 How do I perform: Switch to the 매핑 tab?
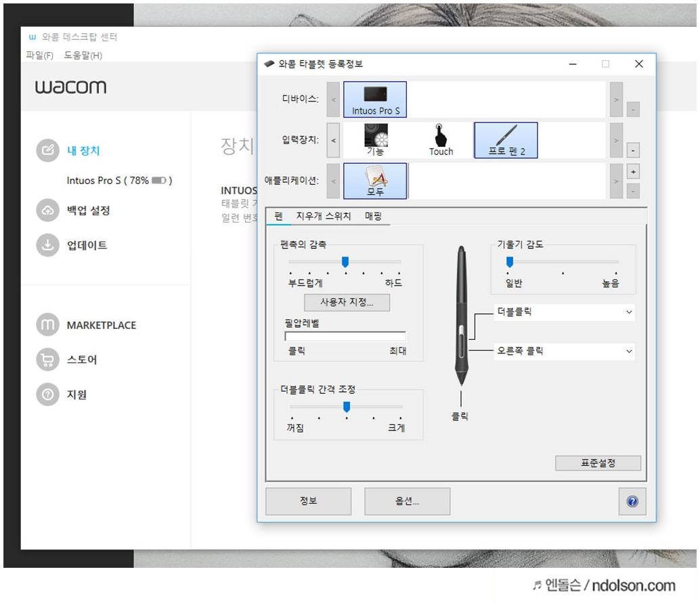373,216
